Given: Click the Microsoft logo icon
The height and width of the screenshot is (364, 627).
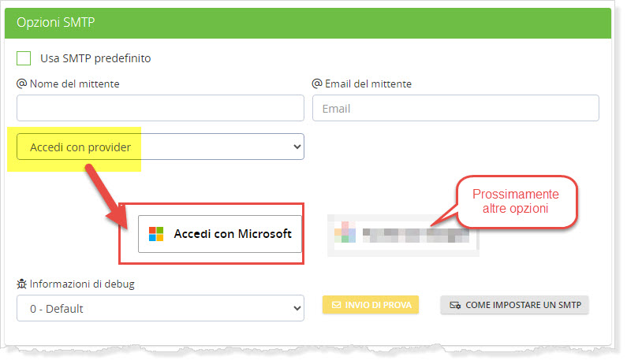Looking at the screenshot, I should (156, 234).
